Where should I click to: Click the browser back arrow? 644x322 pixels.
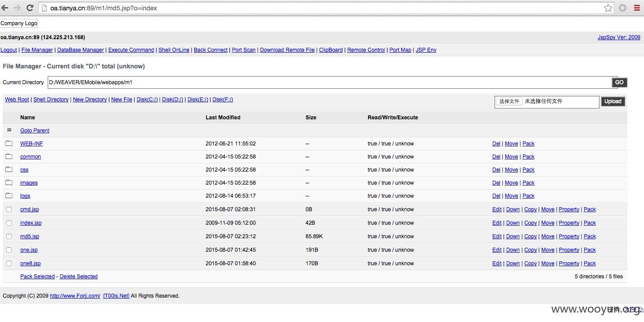[5, 8]
